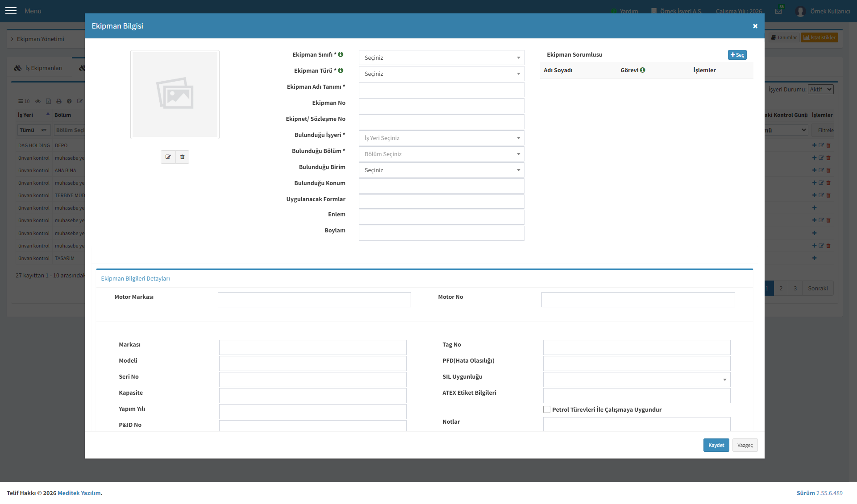Click the plus icon in TASARIM row
Image resolution: width=857 pixels, height=504 pixels.
pyautogui.click(x=815, y=258)
